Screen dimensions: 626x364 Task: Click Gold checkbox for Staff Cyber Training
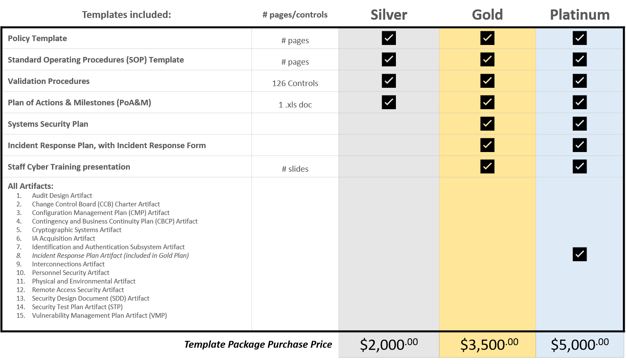487,167
